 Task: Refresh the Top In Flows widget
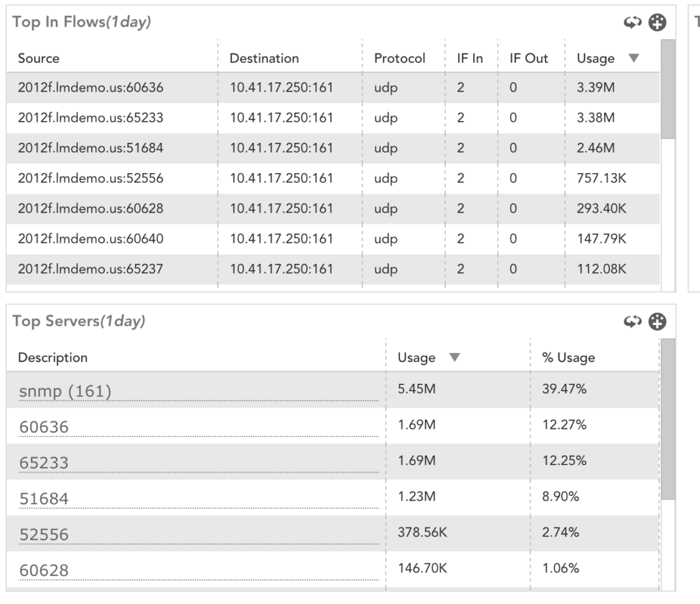[632, 22]
